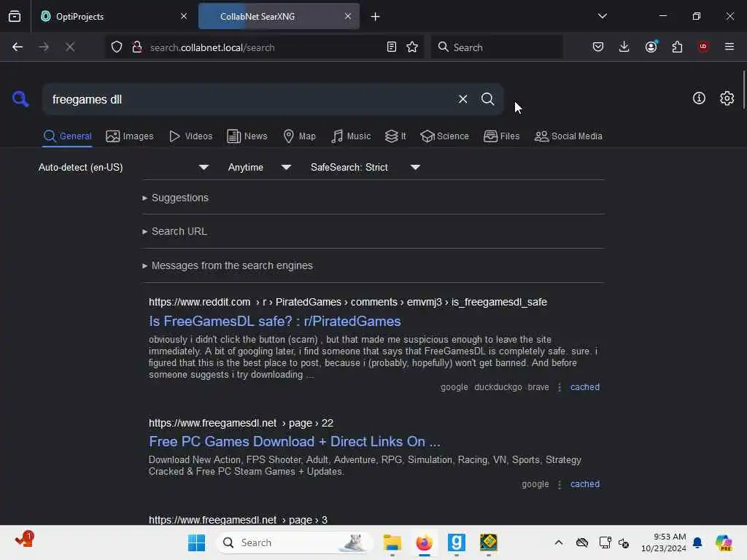Open clock showing 9:53 AM
Image resolution: width=747 pixels, height=560 pixels.
point(664,542)
